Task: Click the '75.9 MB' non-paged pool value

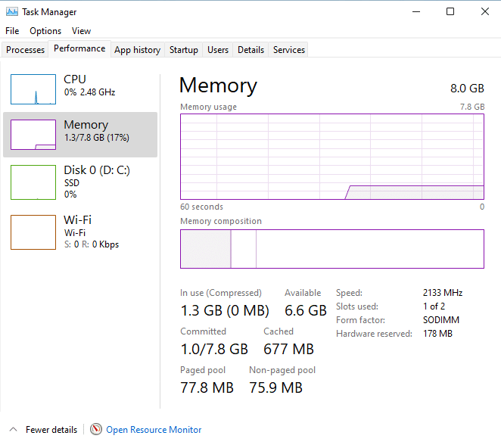Action: pos(275,388)
